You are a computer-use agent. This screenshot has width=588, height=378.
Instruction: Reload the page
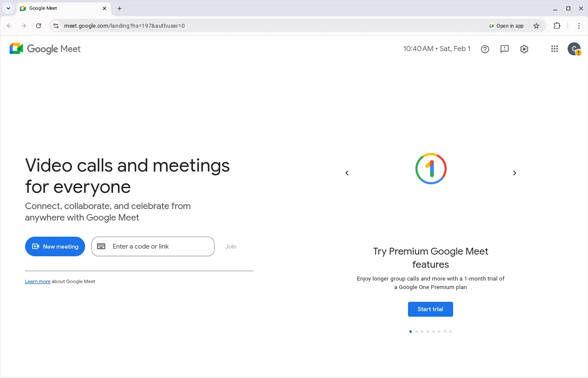tap(39, 26)
